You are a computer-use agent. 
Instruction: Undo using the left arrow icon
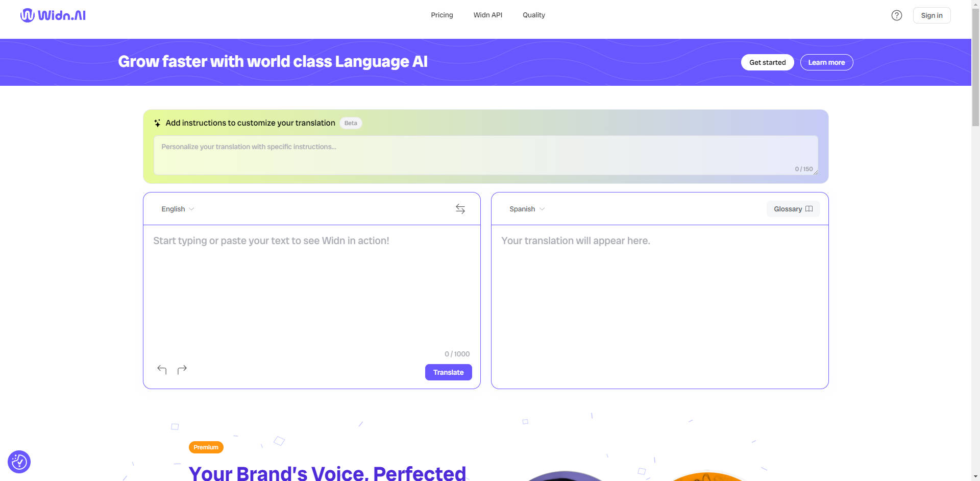point(162,369)
